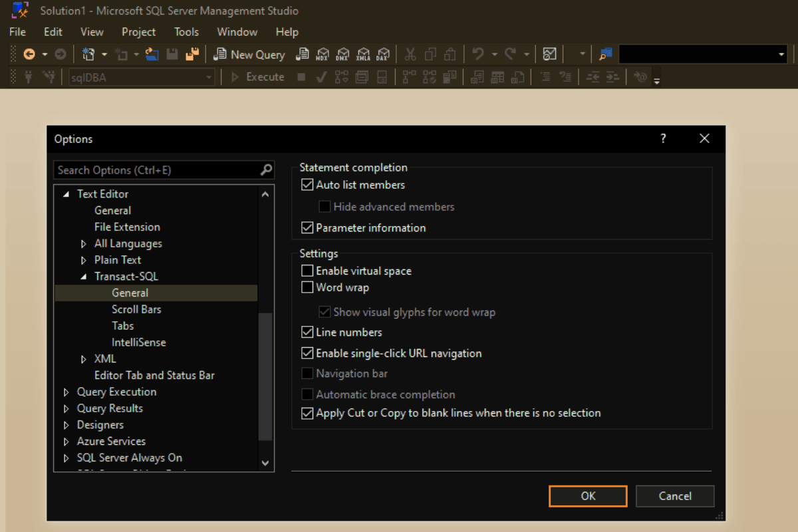
Task: Select IntelliSense under Transact-SQL
Action: pyautogui.click(x=138, y=342)
